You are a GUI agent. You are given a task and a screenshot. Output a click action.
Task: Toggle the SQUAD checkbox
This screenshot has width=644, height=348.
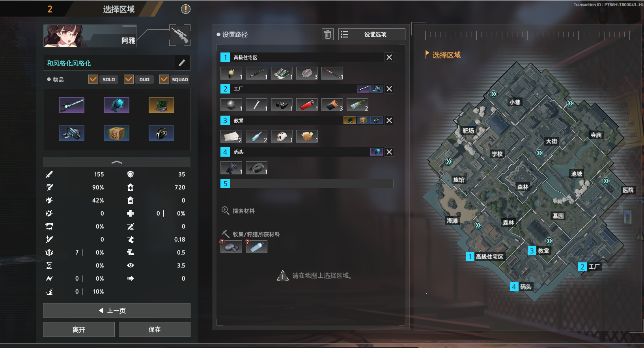pyautogui.click(x=164, y=79)
